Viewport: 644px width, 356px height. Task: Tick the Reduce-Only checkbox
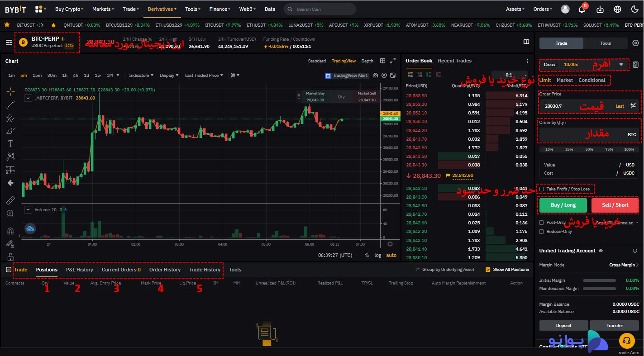(x=542, y=232)
